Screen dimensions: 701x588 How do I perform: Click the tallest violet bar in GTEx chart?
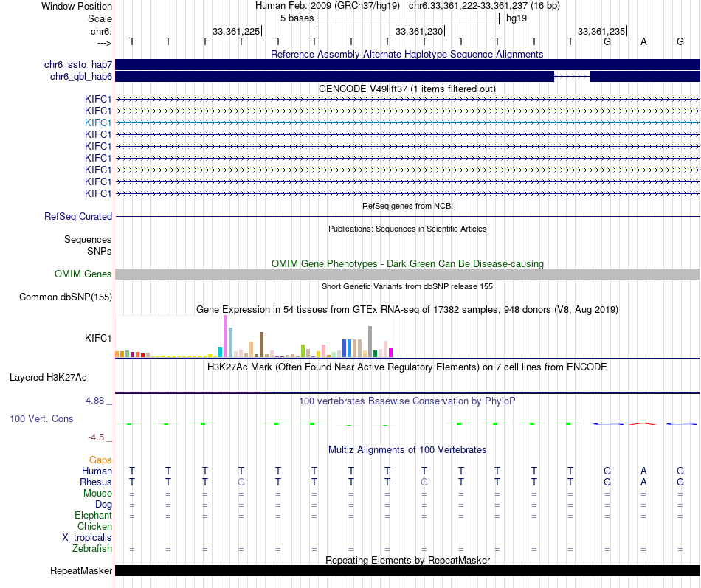(225, 336)
